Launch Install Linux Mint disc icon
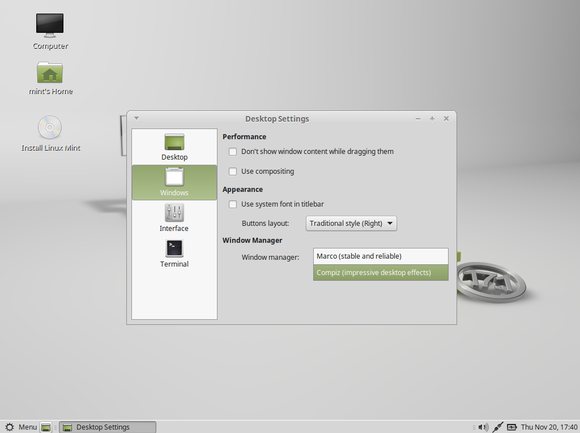This screenshot has height=433, width=580. click(x=50, y=133)
